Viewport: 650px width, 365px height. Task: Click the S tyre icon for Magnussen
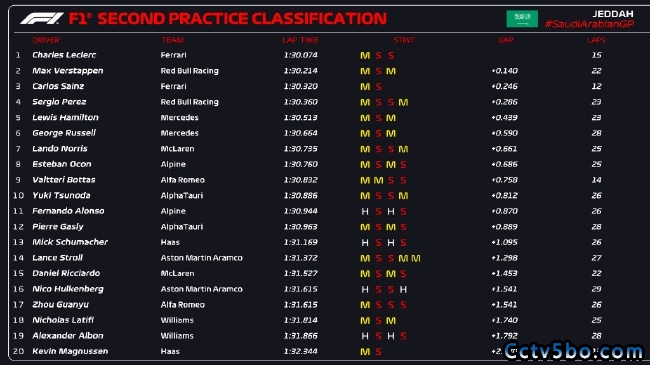point(378,352)
